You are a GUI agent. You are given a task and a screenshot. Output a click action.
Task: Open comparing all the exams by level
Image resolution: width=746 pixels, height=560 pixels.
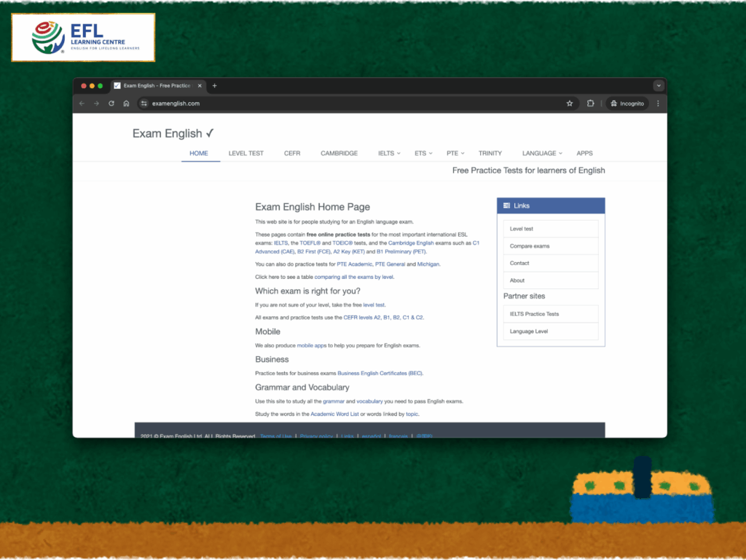[x=354, y=277]
